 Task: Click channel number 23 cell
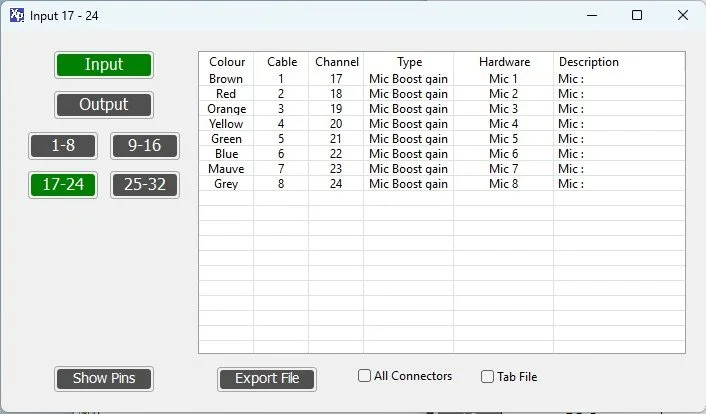[x=336, y=169]
